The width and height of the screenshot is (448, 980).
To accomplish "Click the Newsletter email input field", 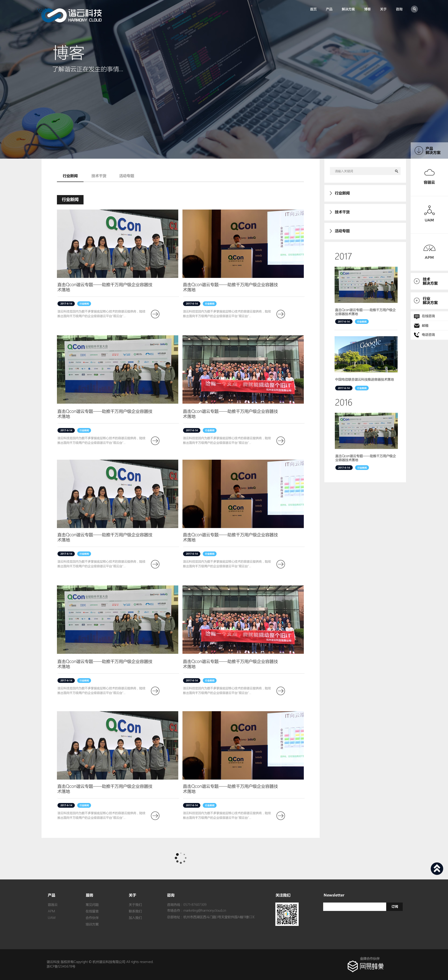I will pos(354,906).
